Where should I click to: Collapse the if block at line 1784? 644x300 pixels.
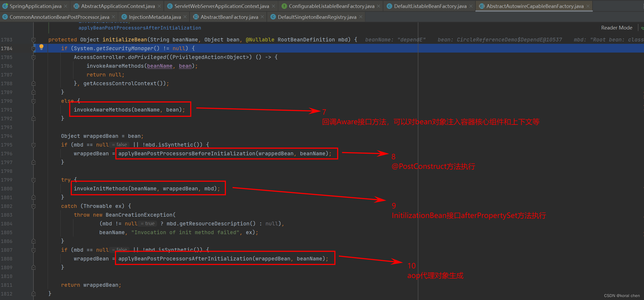[33, 49]
